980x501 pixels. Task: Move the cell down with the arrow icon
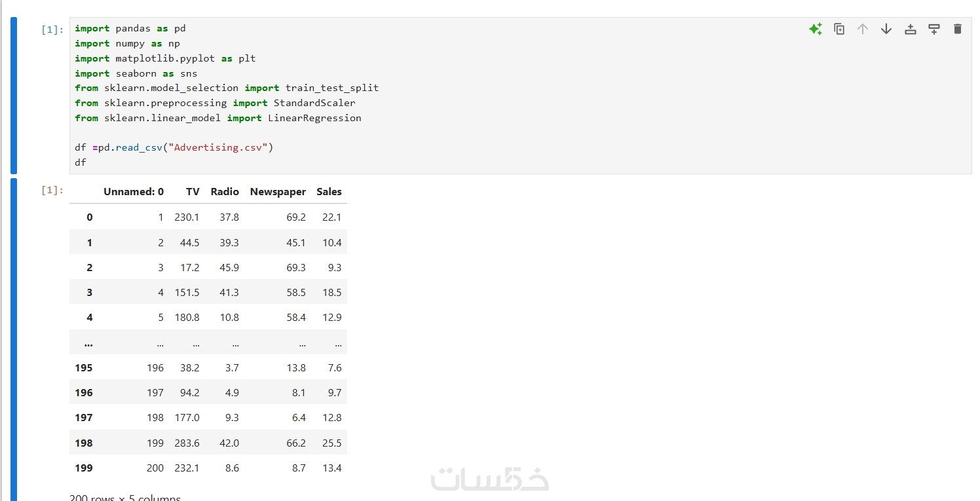tap(886, 29)
